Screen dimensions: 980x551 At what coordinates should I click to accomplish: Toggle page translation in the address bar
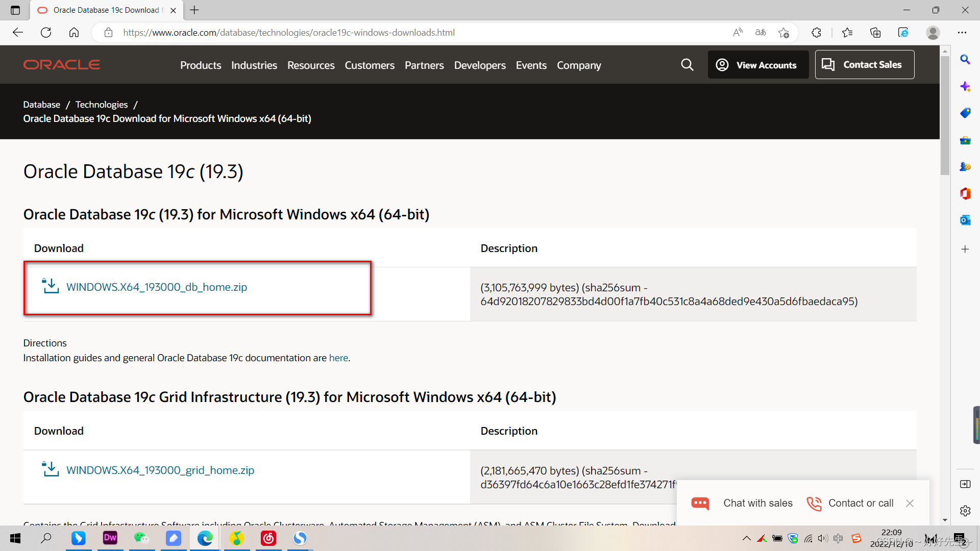(760, 32)
